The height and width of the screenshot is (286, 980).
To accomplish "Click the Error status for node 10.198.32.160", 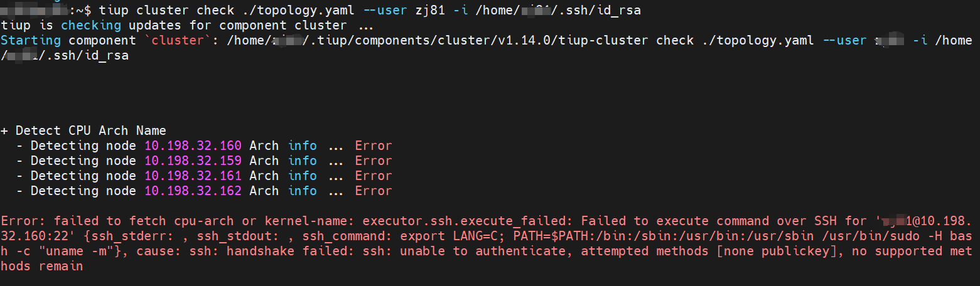I will point(374,146).
